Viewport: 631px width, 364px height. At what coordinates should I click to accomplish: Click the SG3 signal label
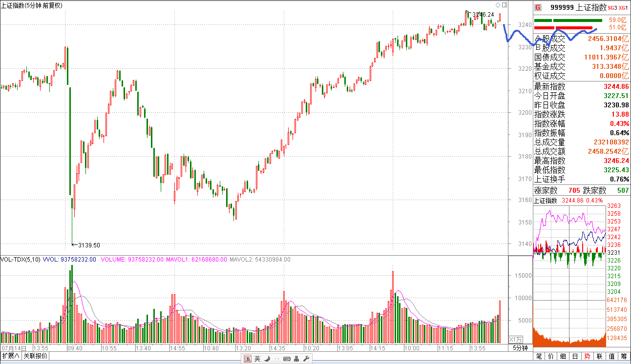pos(613,8)
